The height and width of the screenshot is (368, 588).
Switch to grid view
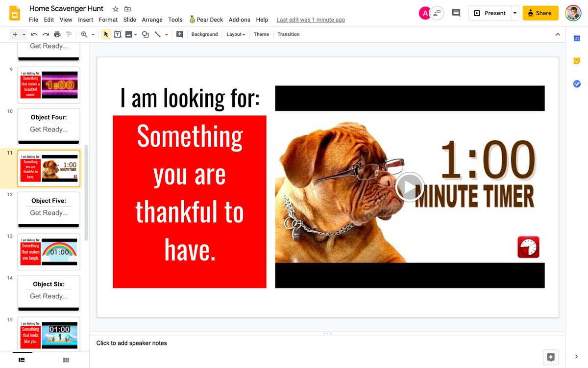pyautogui.click(x=66, y=360)
